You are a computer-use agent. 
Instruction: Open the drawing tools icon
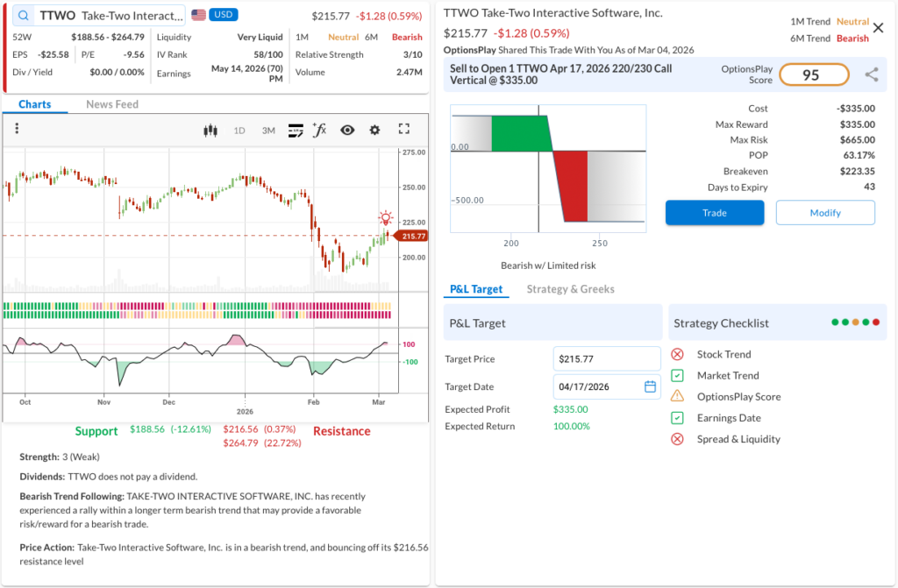coord(296,130)
